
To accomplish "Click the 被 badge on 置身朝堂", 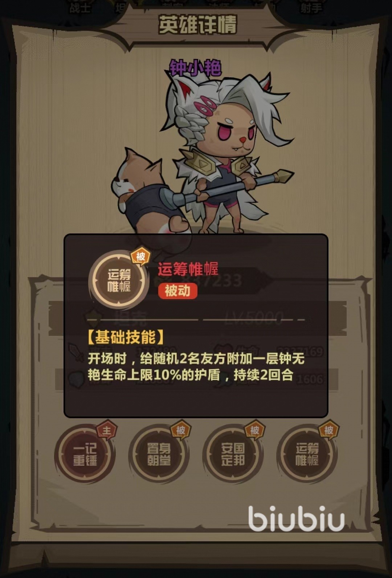I will click(181, 430).
